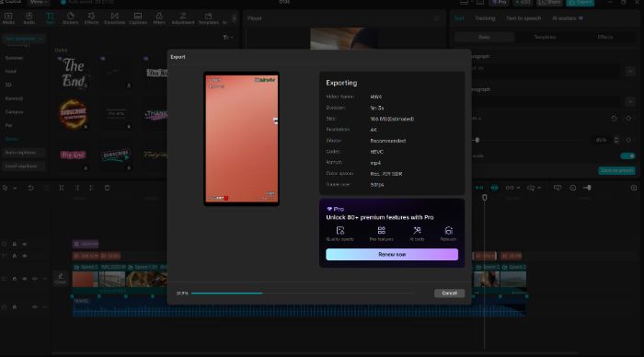Cancel the export
This screenshot has width=644, height=357.
449,294
